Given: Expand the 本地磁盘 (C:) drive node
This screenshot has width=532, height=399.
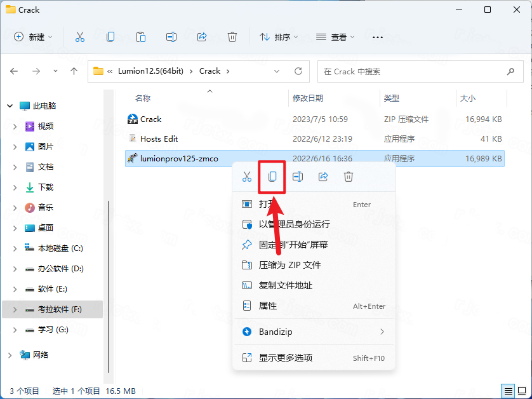Looking at the screenshot, I should click(x=15, y=248).
